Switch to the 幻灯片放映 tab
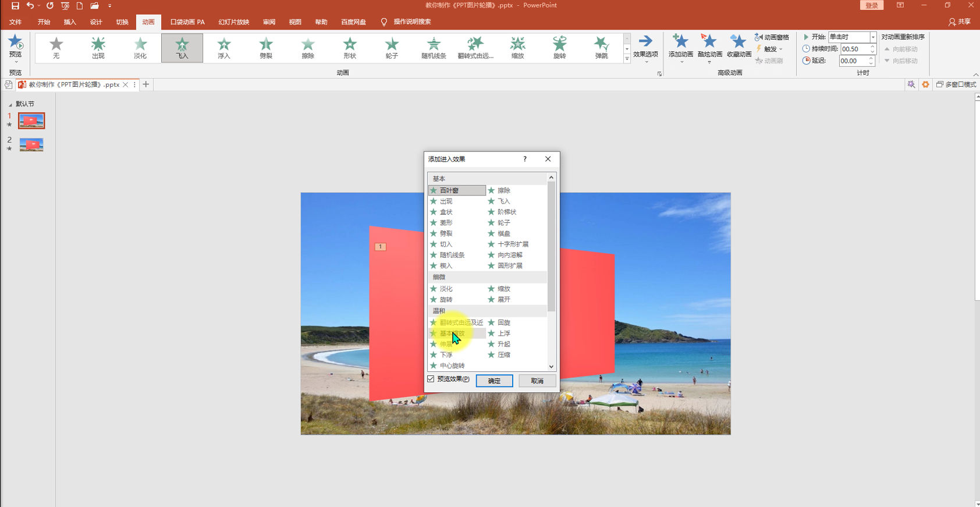This screenshot has height=507, width=980. 234,22
